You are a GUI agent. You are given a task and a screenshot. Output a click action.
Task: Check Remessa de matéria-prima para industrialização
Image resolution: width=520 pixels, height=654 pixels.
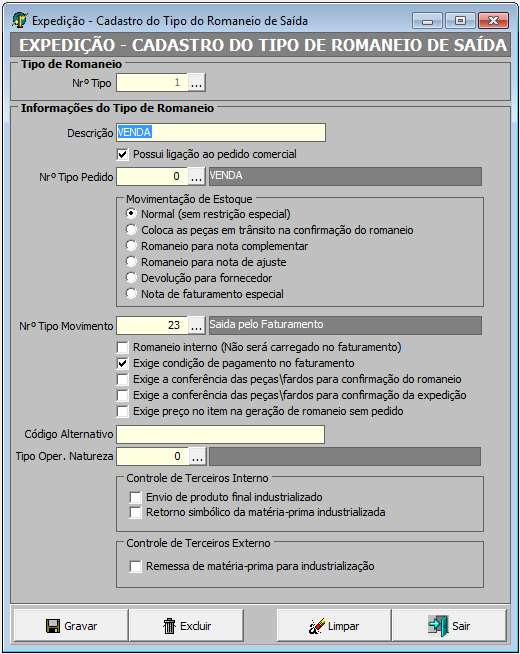coord(135,566)
